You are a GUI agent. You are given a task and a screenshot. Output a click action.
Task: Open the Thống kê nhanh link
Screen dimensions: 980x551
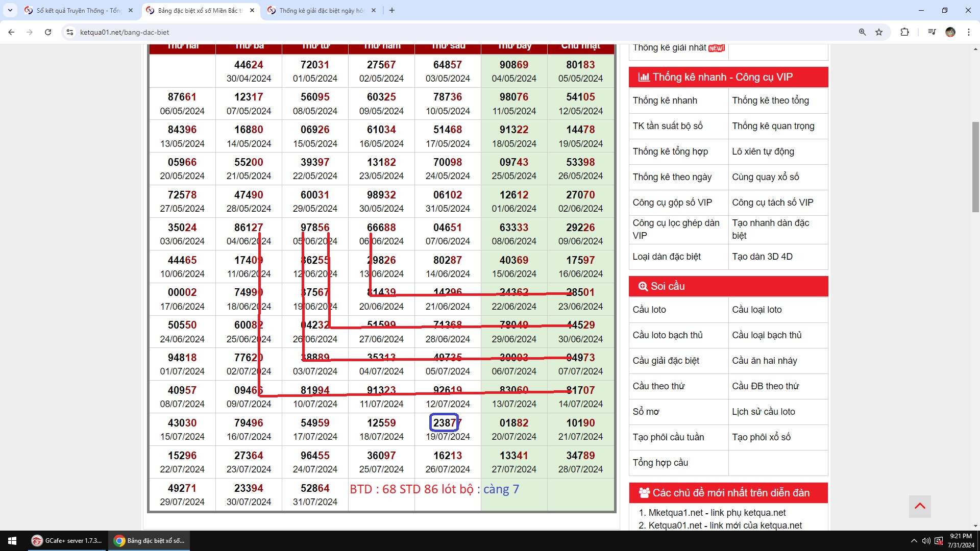click(x=665, y=101)
